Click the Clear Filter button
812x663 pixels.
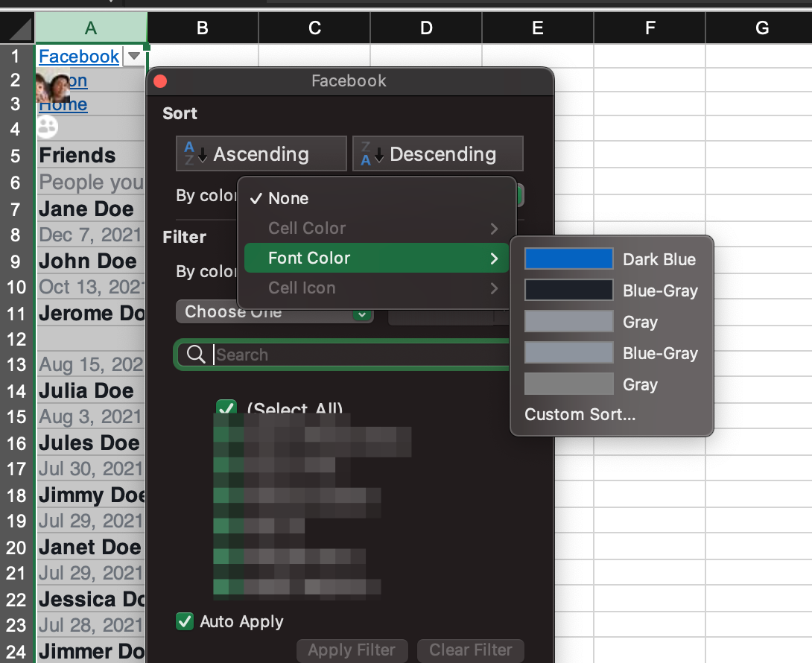[x=471, y=650]
